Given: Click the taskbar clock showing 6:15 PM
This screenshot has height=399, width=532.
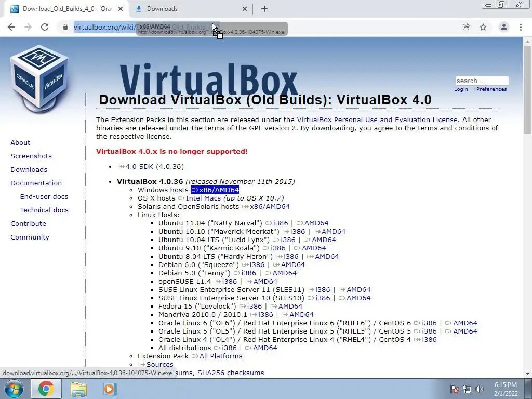Looking at the screenshot, I should point(506,389).
